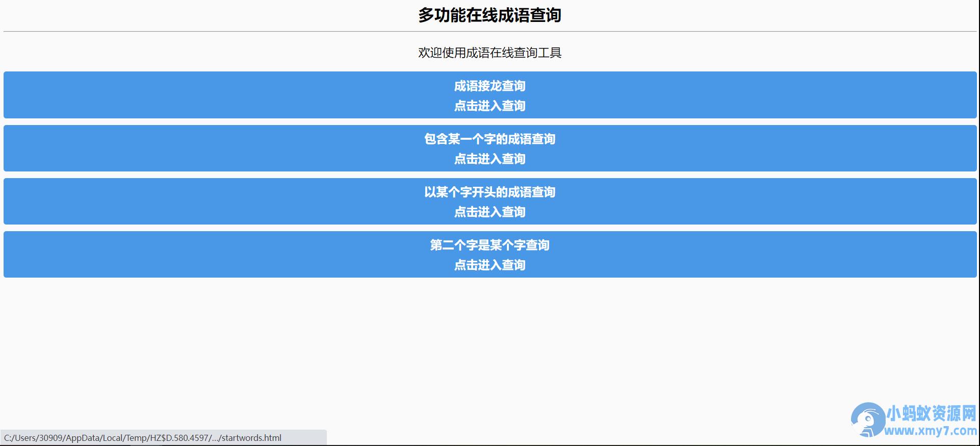Open 包含某一个字的成语查询 button

click(490, 148)
